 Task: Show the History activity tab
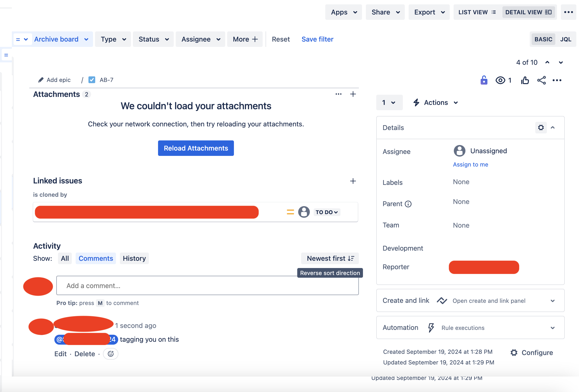pyautogui.click(x=134, y=258)
